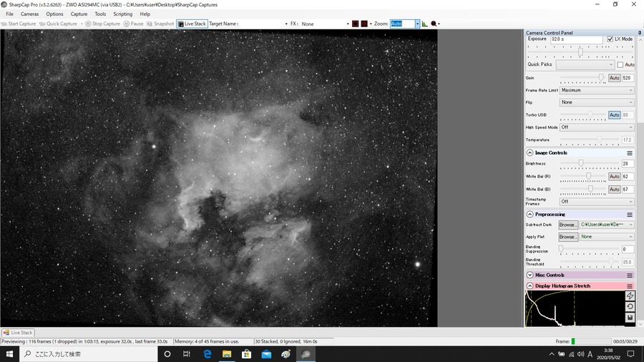Open the Quick Capture options arrow
The image size is (644, 362).
(82, 24)
